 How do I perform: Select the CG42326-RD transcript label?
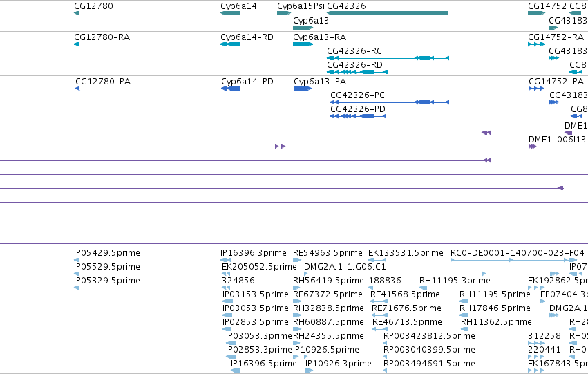click(354, 65)
